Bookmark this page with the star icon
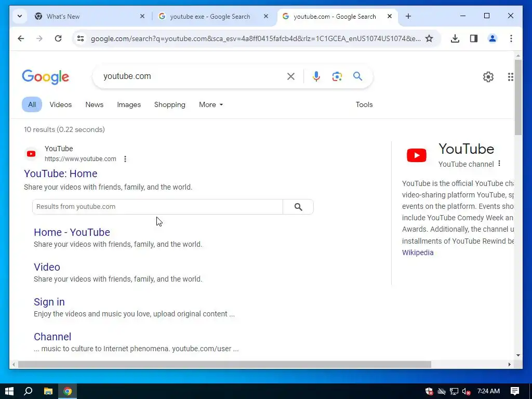Screen dimensions: 532x399 point(429,38)
